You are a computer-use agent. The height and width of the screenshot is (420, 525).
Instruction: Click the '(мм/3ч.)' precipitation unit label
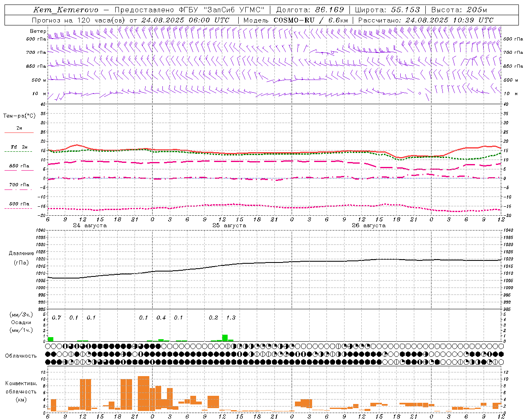pos(21,315)
